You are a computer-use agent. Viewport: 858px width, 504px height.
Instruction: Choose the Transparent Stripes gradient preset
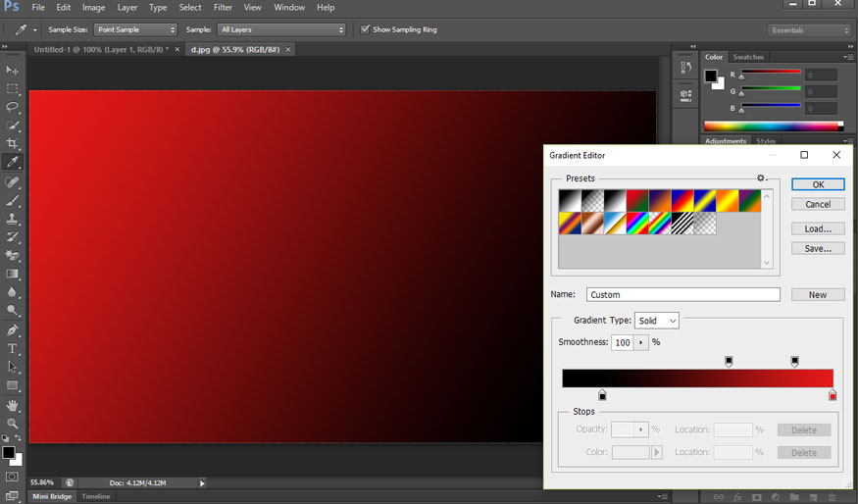coord(681,224)
